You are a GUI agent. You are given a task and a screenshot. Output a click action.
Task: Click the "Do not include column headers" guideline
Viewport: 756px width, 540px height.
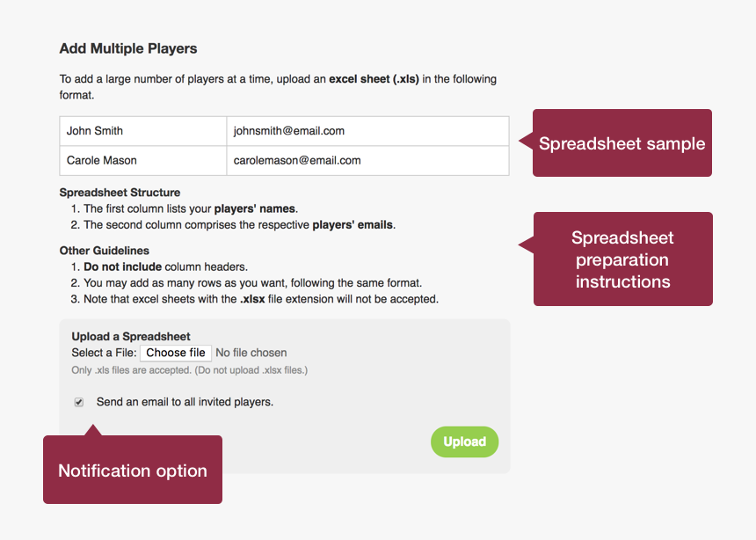(x=165, y=266)
